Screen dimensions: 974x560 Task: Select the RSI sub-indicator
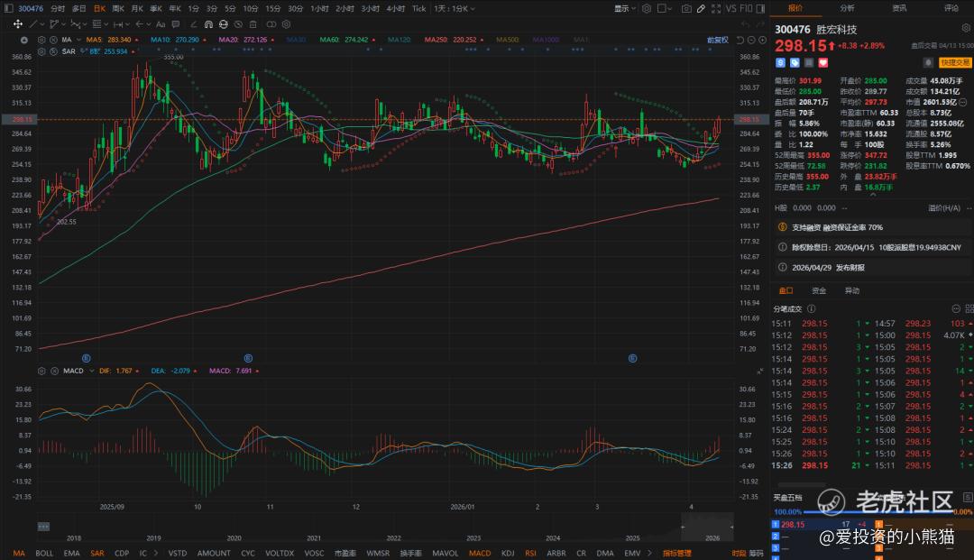point(530,553)
